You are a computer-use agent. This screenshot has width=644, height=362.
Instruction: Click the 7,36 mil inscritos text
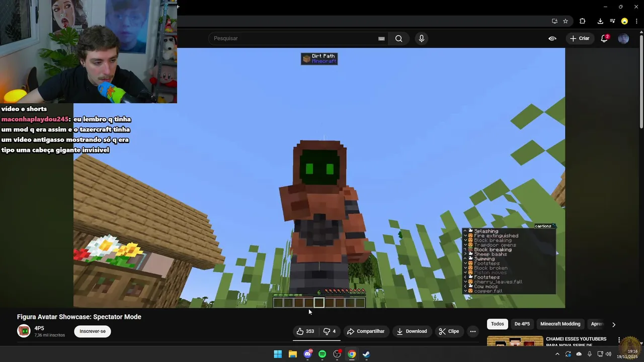point(49,335)
